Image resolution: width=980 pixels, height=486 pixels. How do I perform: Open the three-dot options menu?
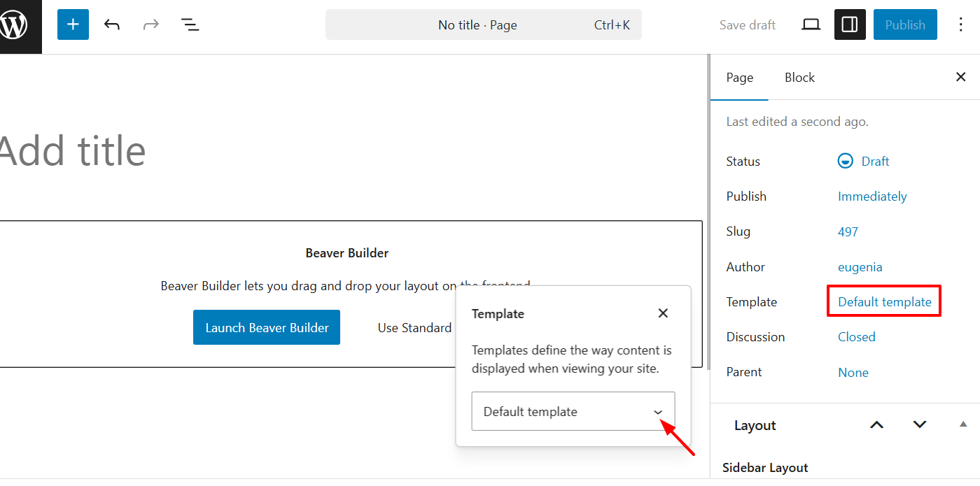coord(960,25)
